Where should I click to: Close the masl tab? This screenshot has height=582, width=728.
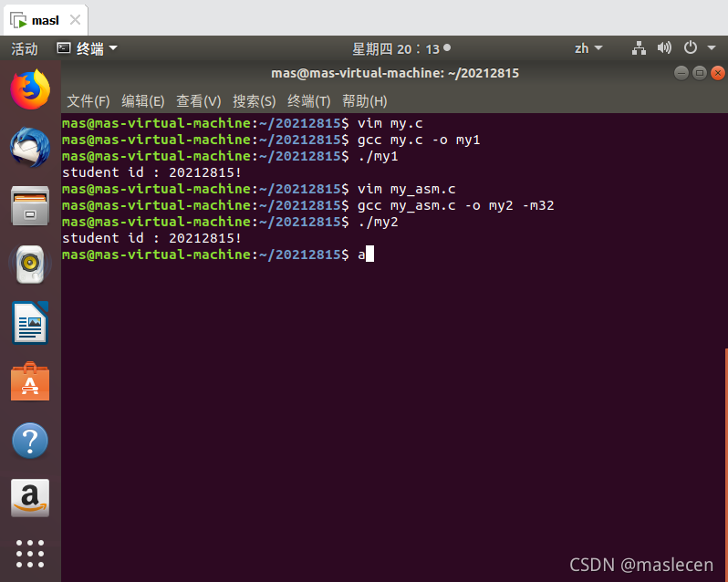pos(75,20)
